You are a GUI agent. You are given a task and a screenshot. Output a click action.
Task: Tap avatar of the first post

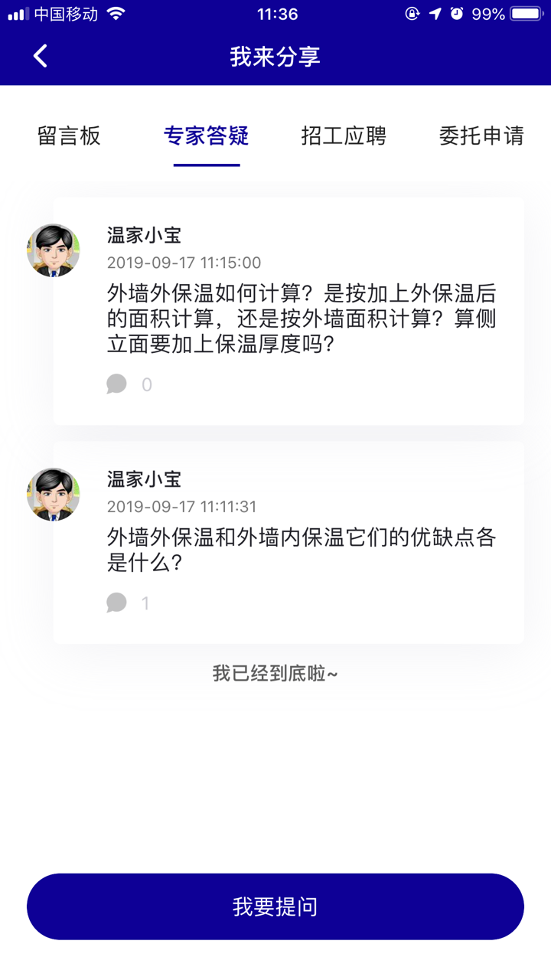pos(54,250)
